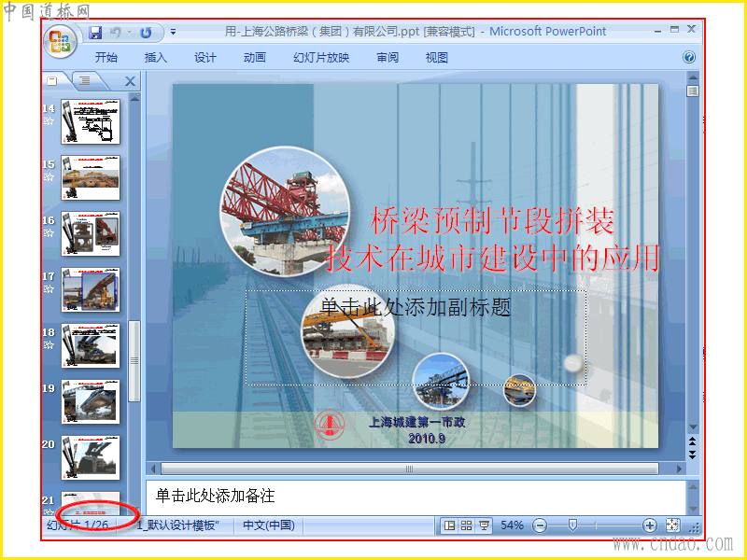
Task: Open the 插入 ribbon tab
Action: click(155, 58)
